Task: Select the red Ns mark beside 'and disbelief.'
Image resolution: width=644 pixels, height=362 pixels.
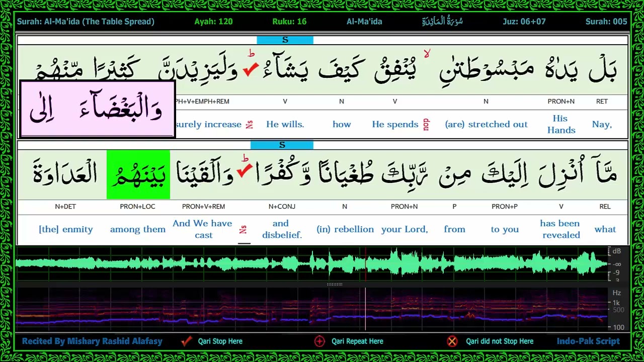Action: point(243,229)
